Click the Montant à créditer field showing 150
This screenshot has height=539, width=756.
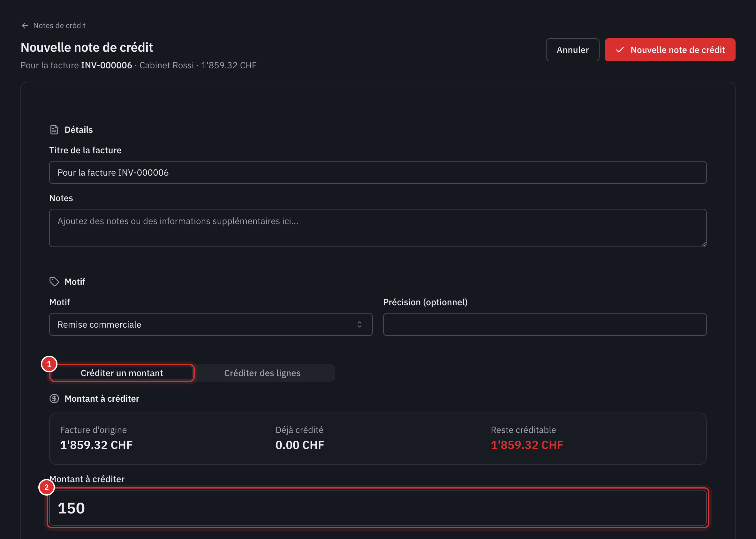coord(378,508)
